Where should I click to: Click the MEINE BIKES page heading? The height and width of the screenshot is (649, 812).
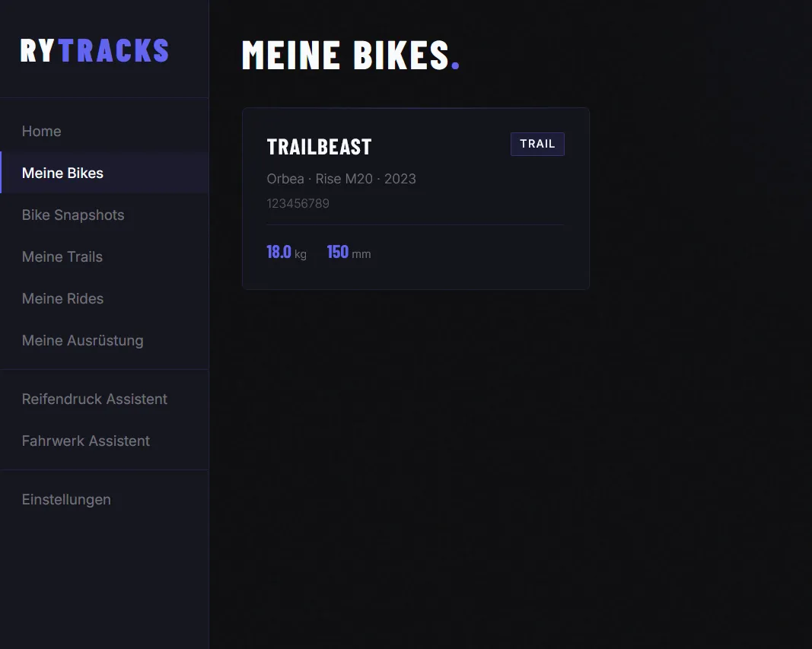pos(341,55)
